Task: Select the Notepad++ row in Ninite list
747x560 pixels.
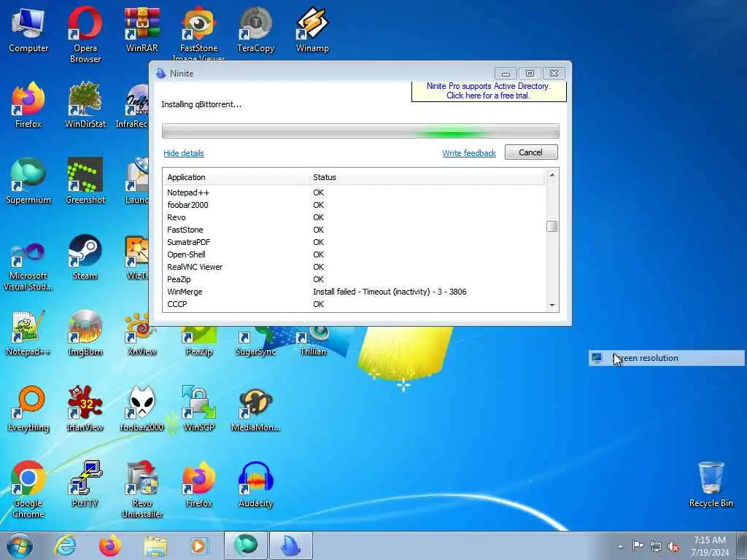Action: [x=355, y=192]
